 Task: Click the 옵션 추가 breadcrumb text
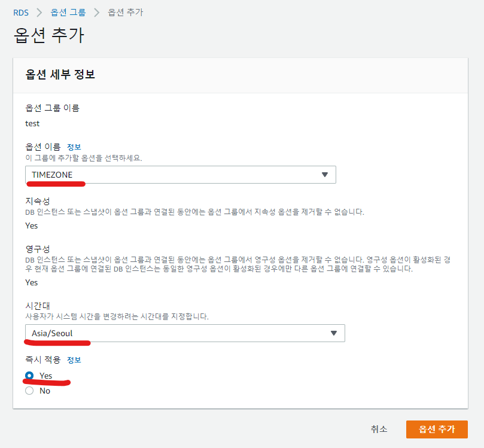[x=125, y=13]
